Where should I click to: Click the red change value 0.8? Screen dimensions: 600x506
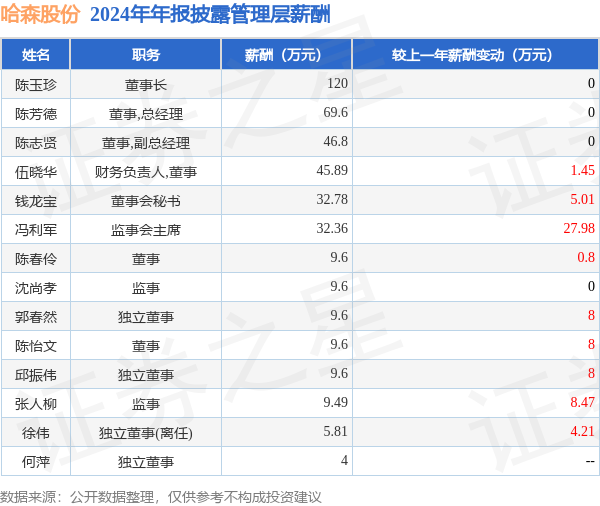click(x=586, y=258)
